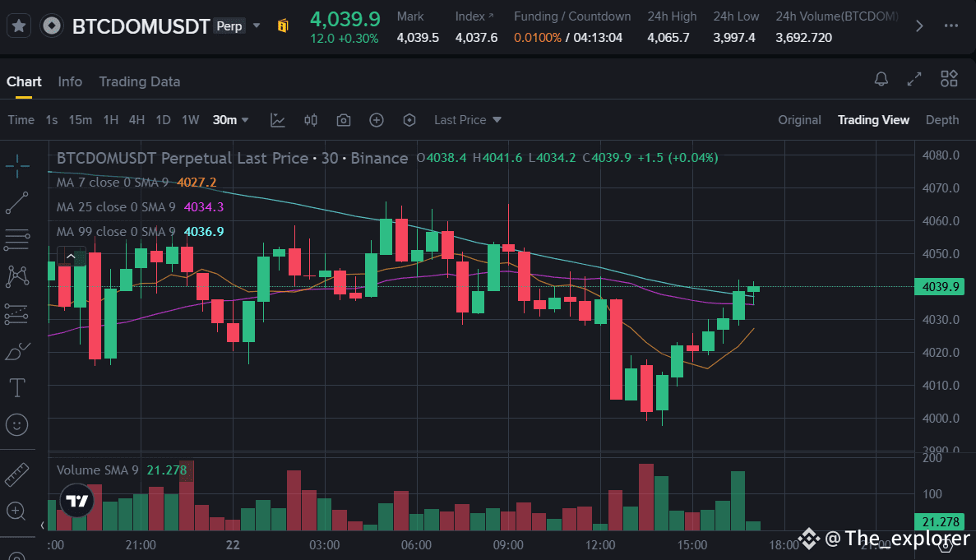
Task: Switch to the Depth view
Action: pos(941,119)
